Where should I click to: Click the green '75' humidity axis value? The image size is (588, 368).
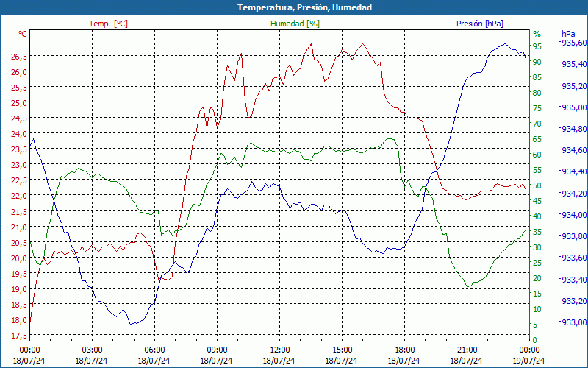pos(537,108)
